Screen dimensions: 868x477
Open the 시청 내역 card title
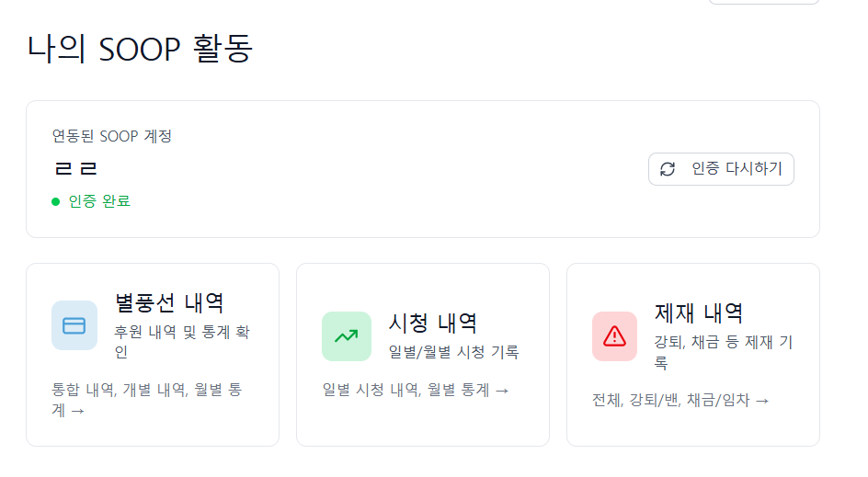(x=433, y=323)
